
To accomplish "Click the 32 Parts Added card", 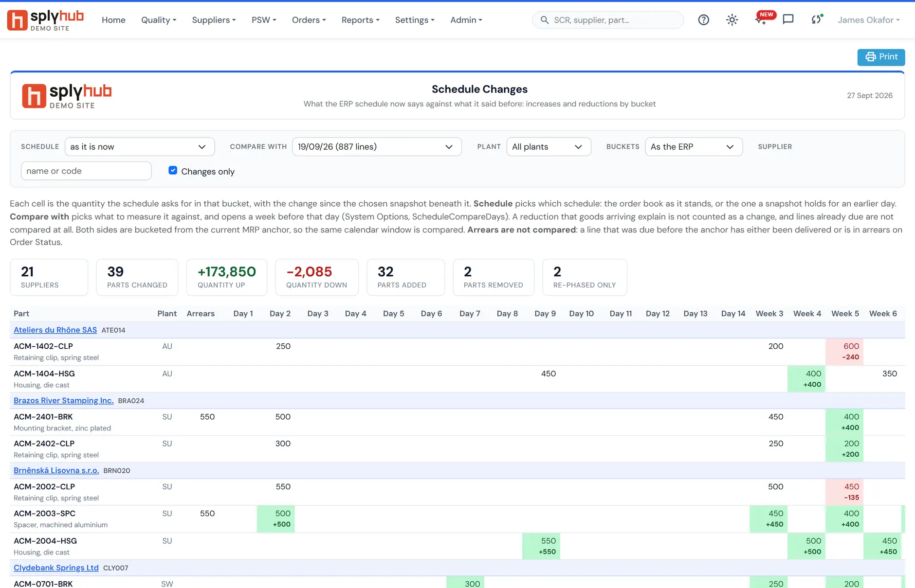I will [405, 277].
